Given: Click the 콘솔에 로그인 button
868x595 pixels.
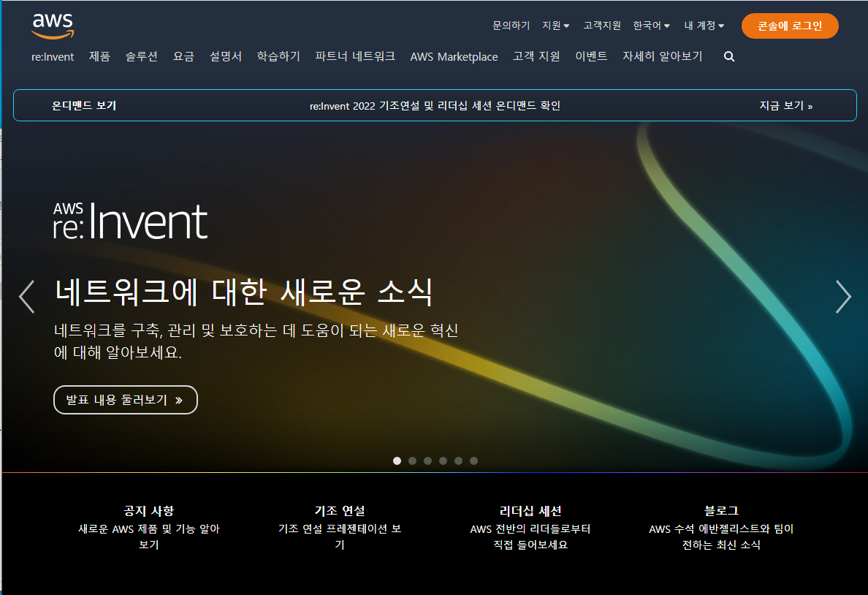Looking at the screenshot, I should click(x=790, y=26).
